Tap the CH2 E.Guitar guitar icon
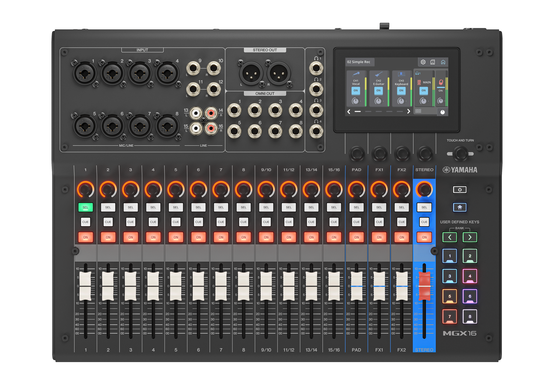555x392 pixels. tap(379, 74)
